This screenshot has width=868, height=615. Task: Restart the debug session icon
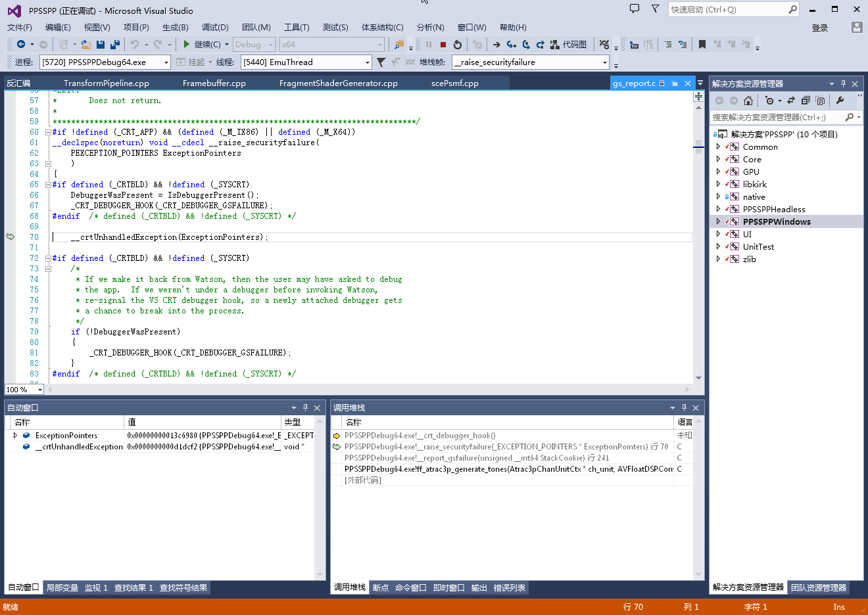pyautogui.click(x=458, y=45)
